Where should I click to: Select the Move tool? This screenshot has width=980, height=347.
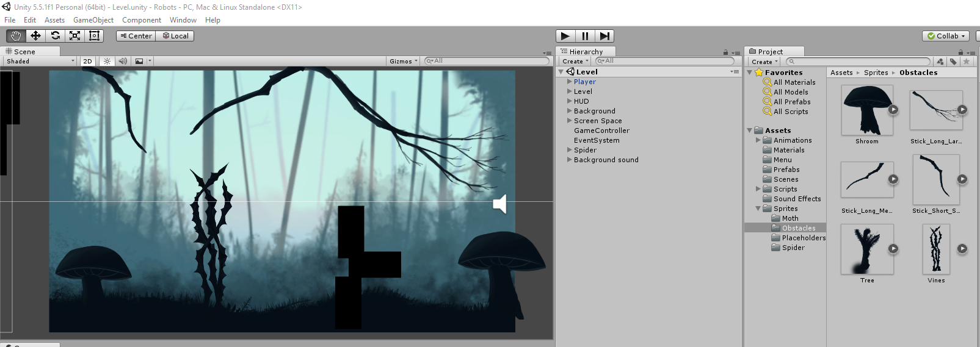click(35, 36)
